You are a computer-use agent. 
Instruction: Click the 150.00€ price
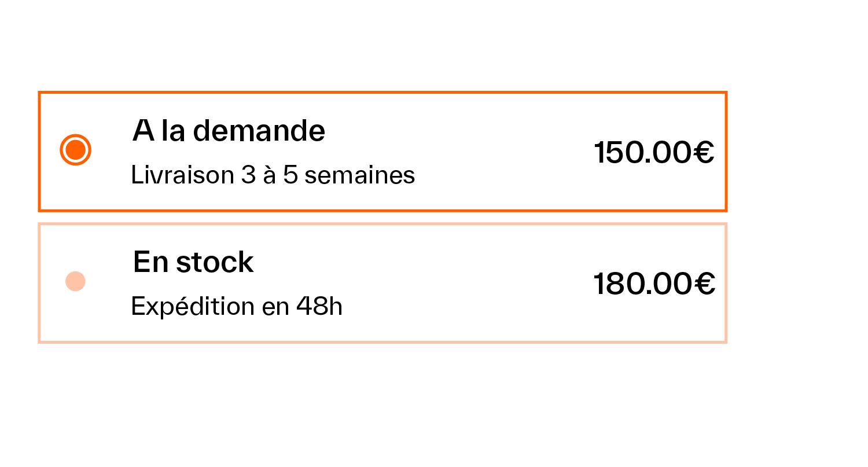coord(654,153)
